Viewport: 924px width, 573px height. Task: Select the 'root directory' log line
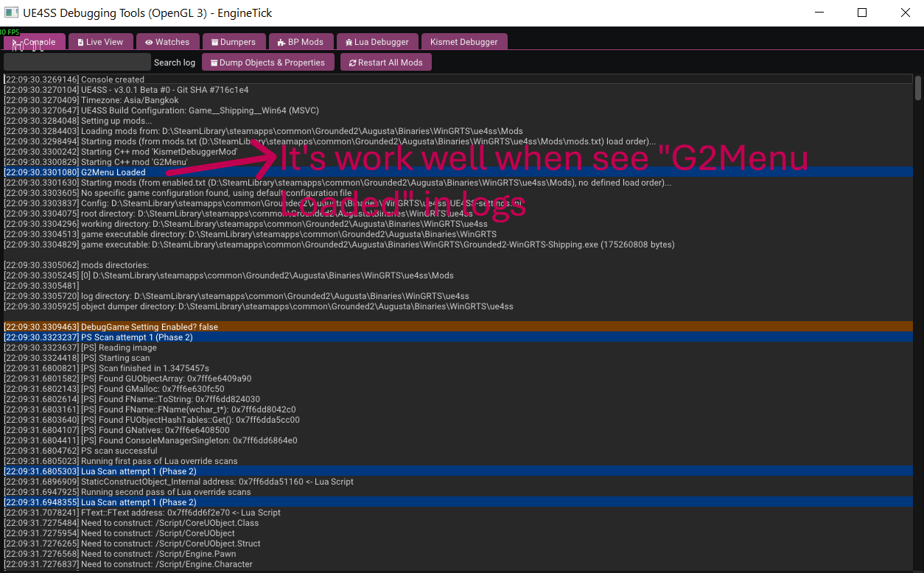click(x=458, y=214)
